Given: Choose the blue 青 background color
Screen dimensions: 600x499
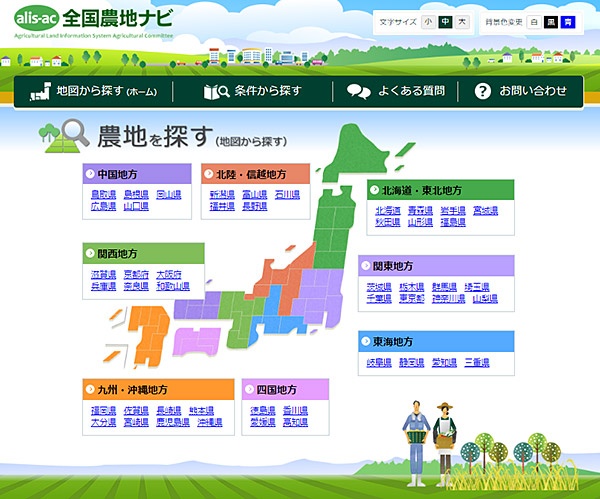Looking at the screenshot, I should [x=568, y=22].
